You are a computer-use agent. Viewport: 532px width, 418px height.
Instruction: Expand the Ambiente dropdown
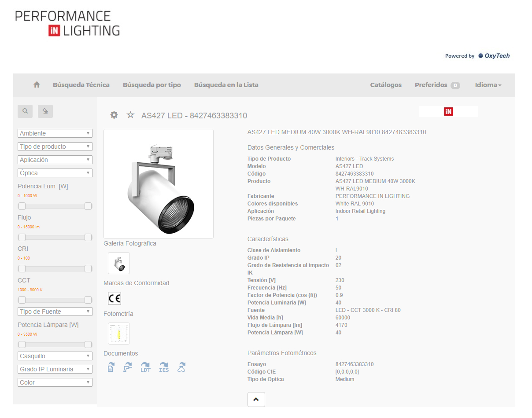pos(55,133)
